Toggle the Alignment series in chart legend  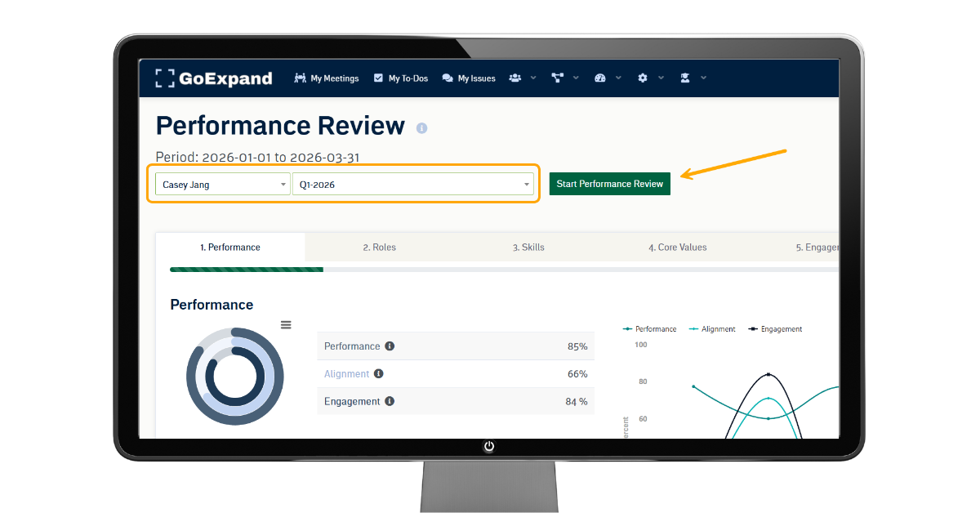coord(713,329)
